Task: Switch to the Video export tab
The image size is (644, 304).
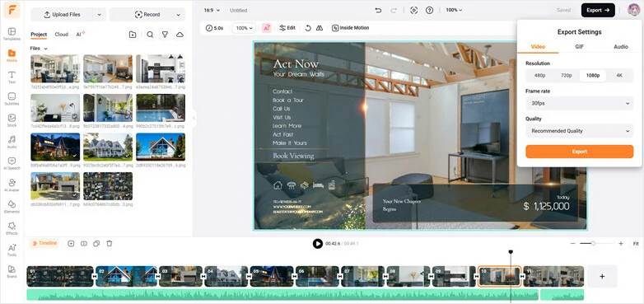Action: [538, 47]
